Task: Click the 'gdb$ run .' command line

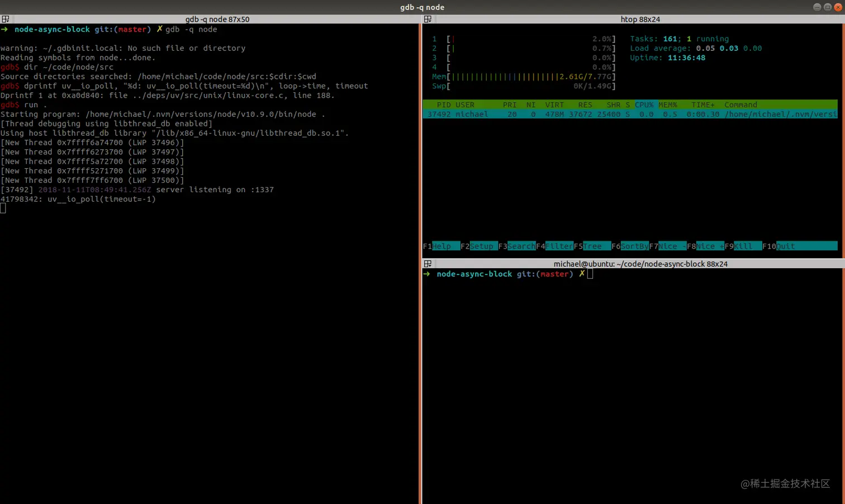Action: 24,105
